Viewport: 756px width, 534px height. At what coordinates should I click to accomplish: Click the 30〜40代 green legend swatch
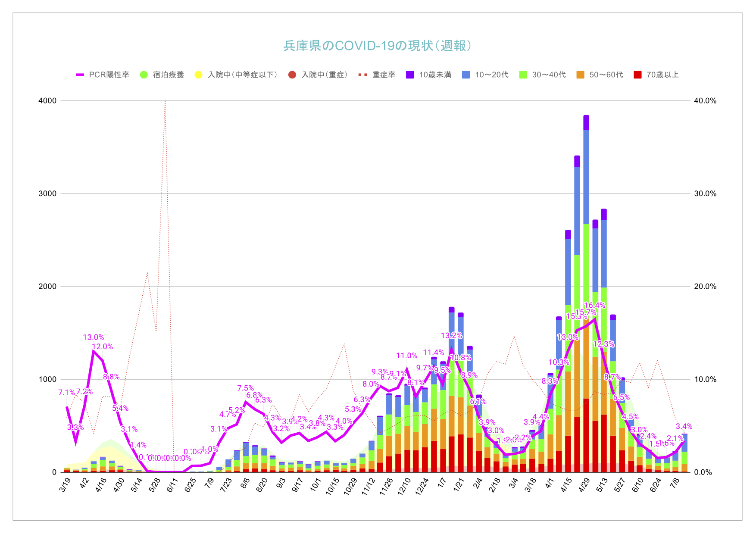[523, 75]
